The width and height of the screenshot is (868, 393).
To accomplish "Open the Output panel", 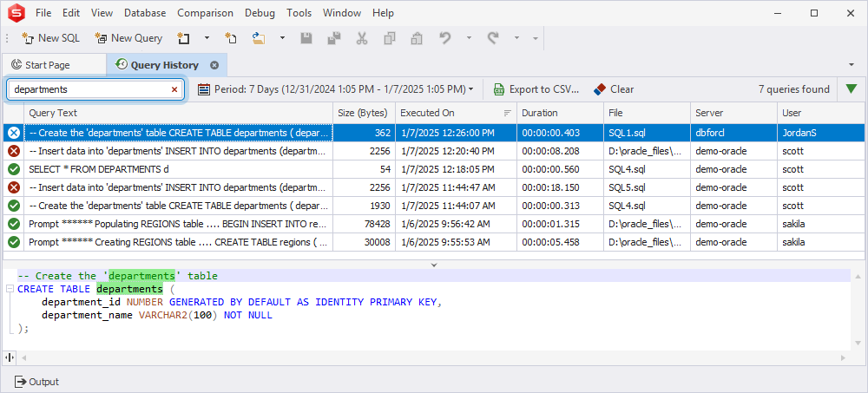I will (x=36, y=382).
